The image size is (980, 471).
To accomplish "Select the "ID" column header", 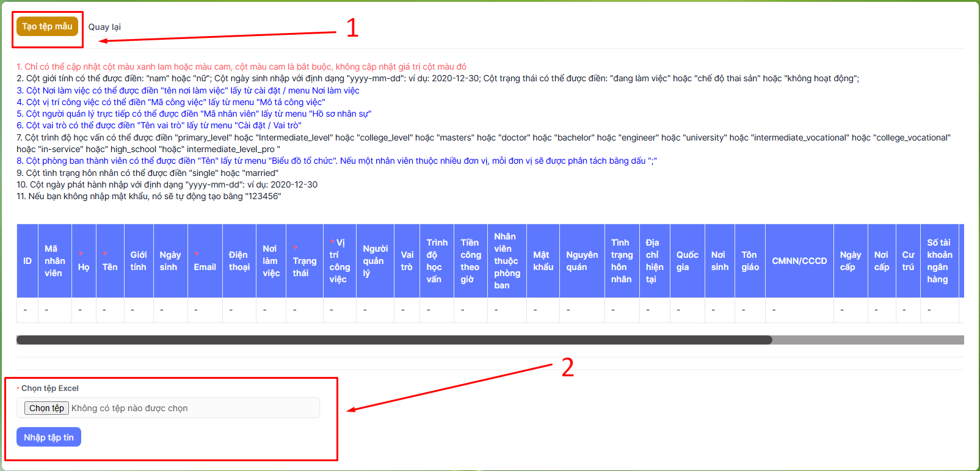I will (27, 261).
